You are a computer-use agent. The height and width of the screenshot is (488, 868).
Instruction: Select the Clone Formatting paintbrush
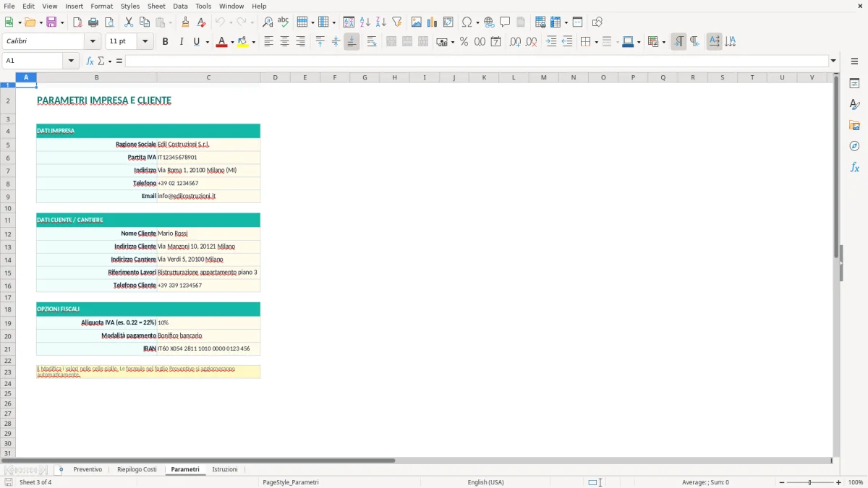coord(186,22)
